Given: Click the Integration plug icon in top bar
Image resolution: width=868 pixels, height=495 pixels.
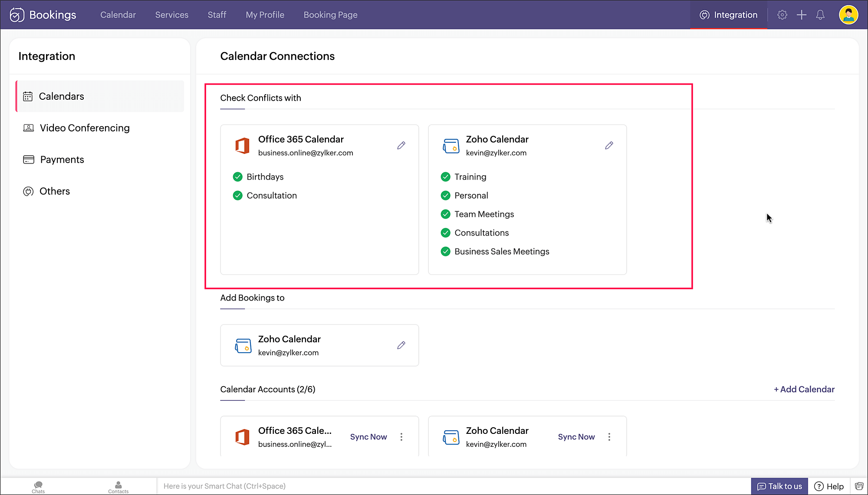Looking at the screenshot, I should pyautogui.click(x=704, y=15).
